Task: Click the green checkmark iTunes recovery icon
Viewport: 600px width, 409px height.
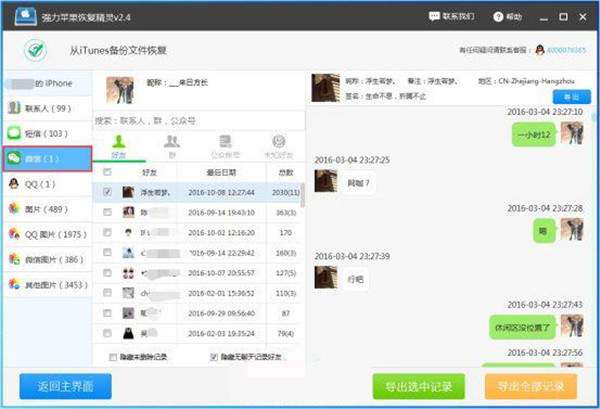Action: [x=36, y=50]
